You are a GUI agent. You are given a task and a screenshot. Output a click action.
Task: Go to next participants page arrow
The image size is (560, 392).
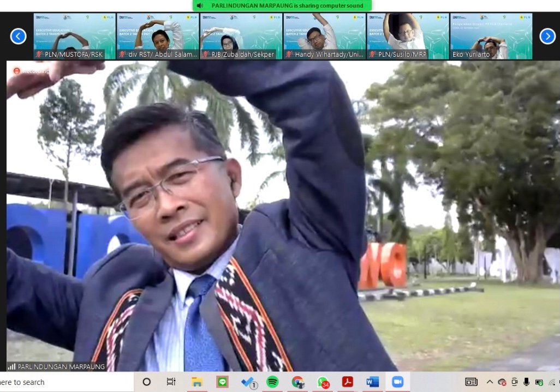(547, 37)
